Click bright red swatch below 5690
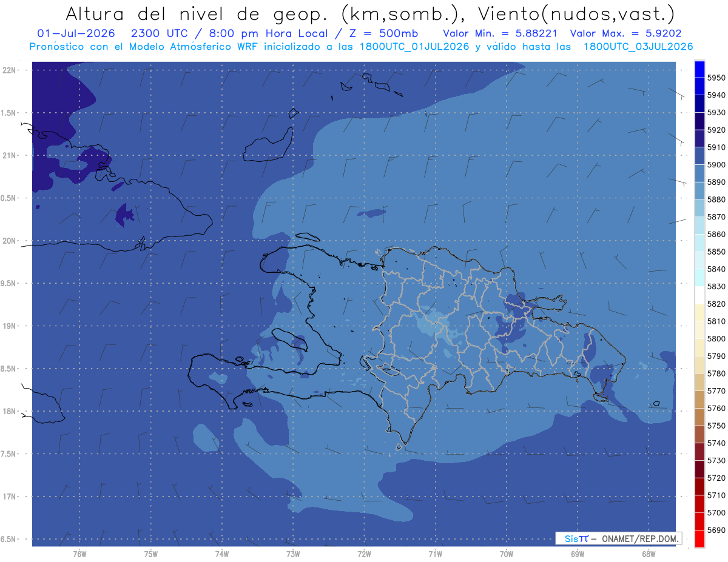 pyautogui.click(x=699, y=538)
